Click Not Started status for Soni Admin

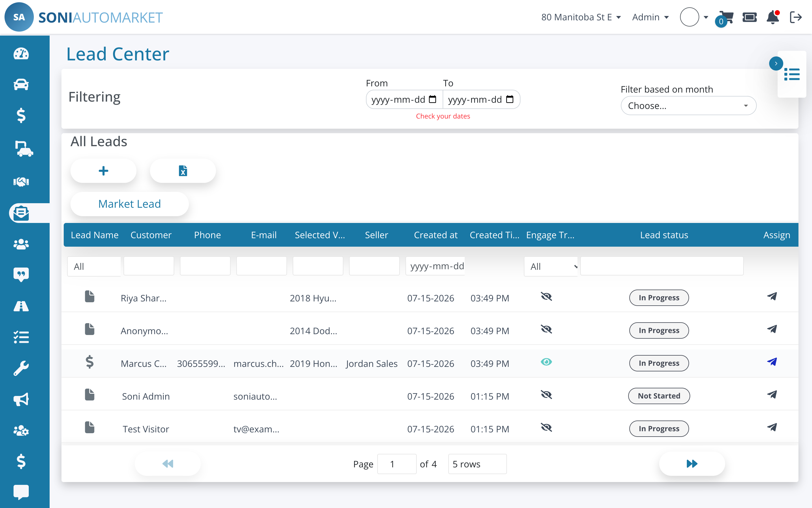coord(659,396)
